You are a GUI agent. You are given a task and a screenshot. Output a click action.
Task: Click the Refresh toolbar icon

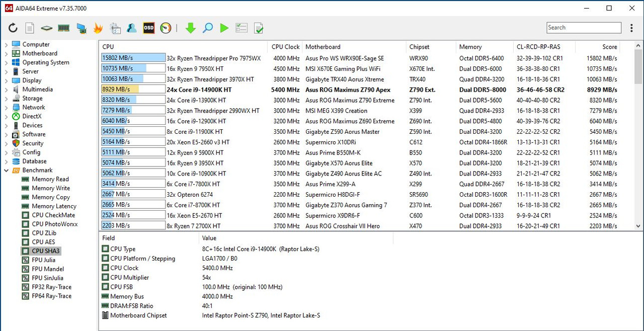tap(13, 28)
